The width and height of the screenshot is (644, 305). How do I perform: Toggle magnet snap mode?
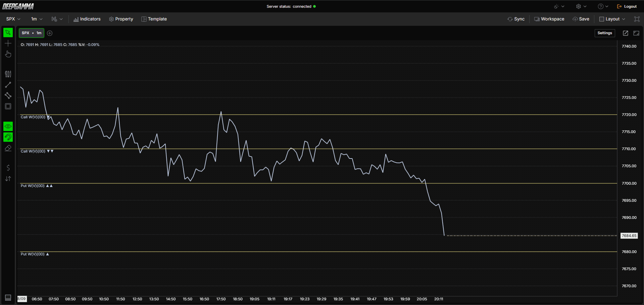click(8, 137)
